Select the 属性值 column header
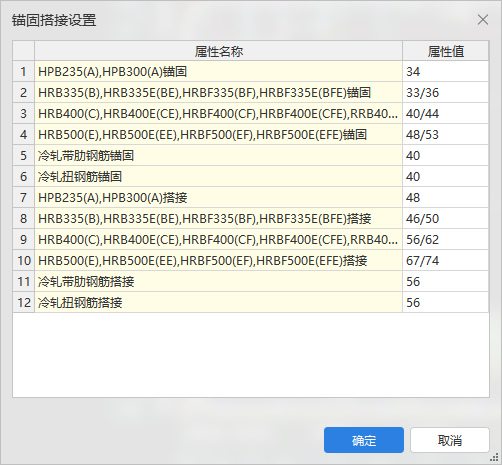The image size is (502, 465). click(446, 51)
